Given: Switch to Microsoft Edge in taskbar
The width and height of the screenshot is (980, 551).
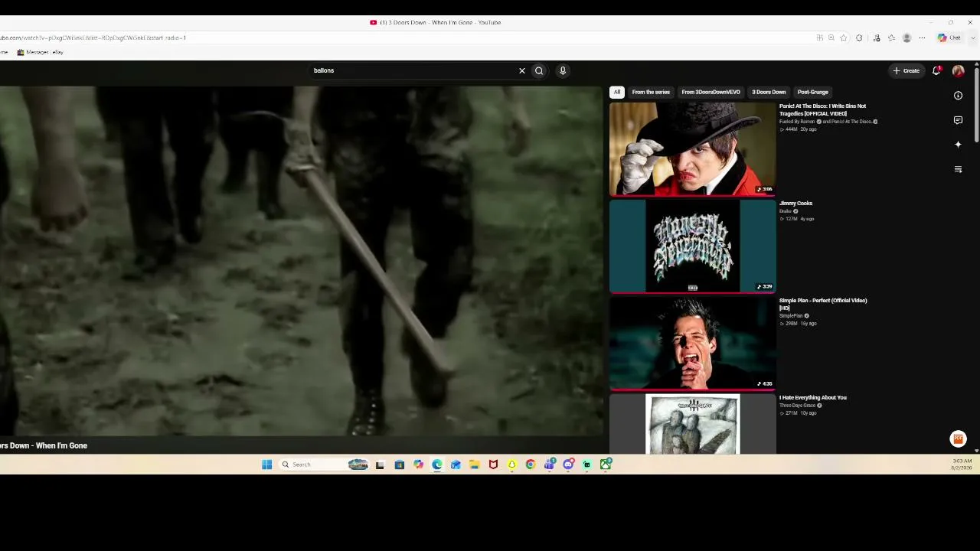Looking at the screenshot, I should pos(437,465).
